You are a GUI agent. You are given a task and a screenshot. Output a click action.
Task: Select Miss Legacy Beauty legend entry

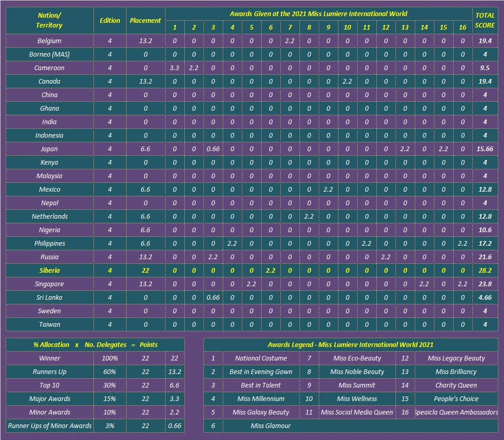click(456, 358)
